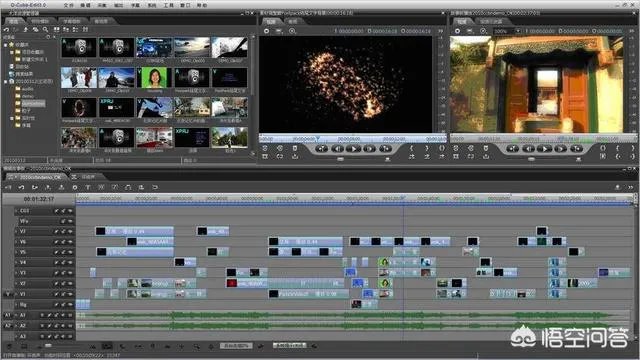This screenshot has height=360, width=640.
Task: Click the redo icon in timeline toolbar
Action: (35, 187)
